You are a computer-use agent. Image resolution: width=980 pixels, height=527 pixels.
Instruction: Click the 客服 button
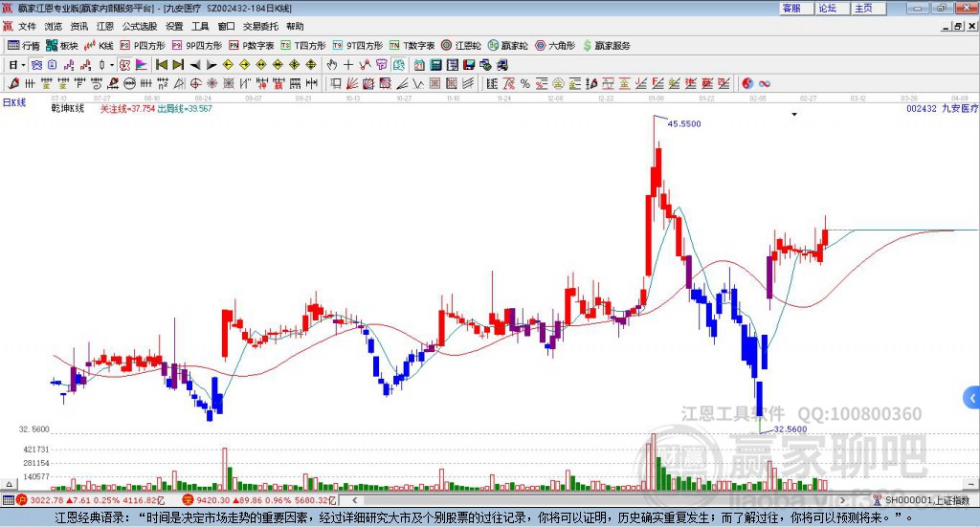coord(796,8)
